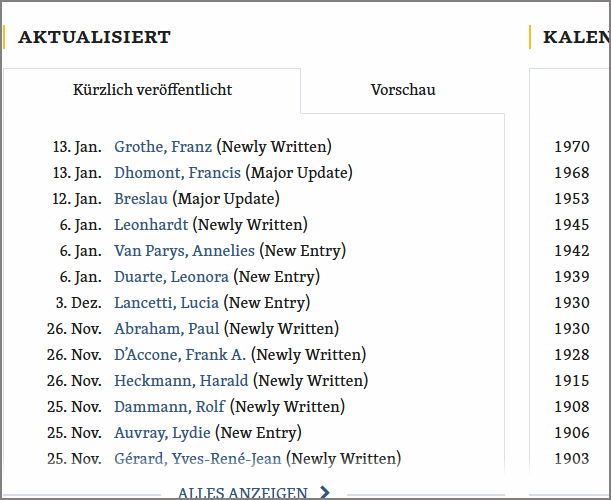Switch to the Vorschau tab
This screenshot has height=500, width=611.
pos(403,90)
